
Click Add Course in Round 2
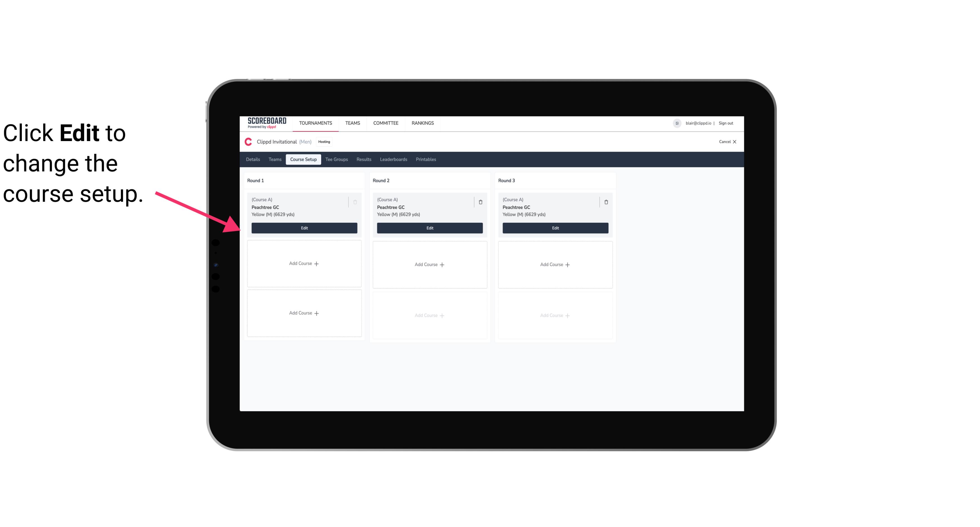coord(429,264)
